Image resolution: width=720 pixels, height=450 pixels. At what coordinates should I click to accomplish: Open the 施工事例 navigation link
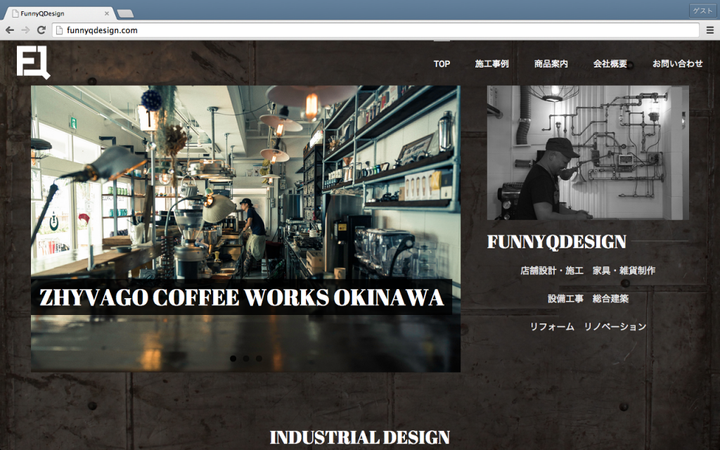(492, 64)
